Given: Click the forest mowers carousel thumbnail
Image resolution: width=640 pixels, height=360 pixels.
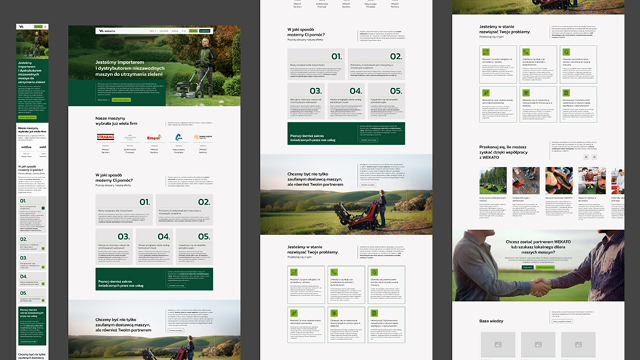Looking at the screenshot, I should click(493, 180).
